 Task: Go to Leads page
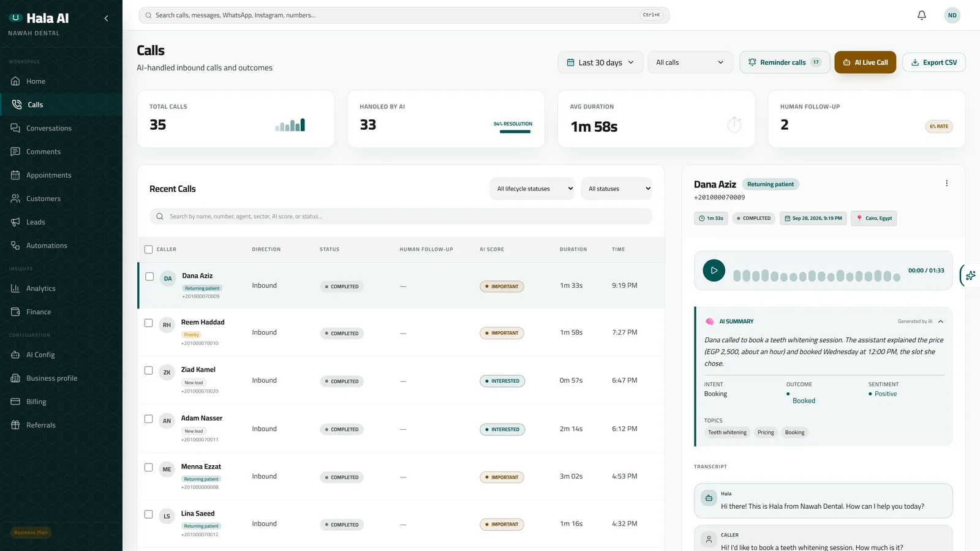coord(61,222)
